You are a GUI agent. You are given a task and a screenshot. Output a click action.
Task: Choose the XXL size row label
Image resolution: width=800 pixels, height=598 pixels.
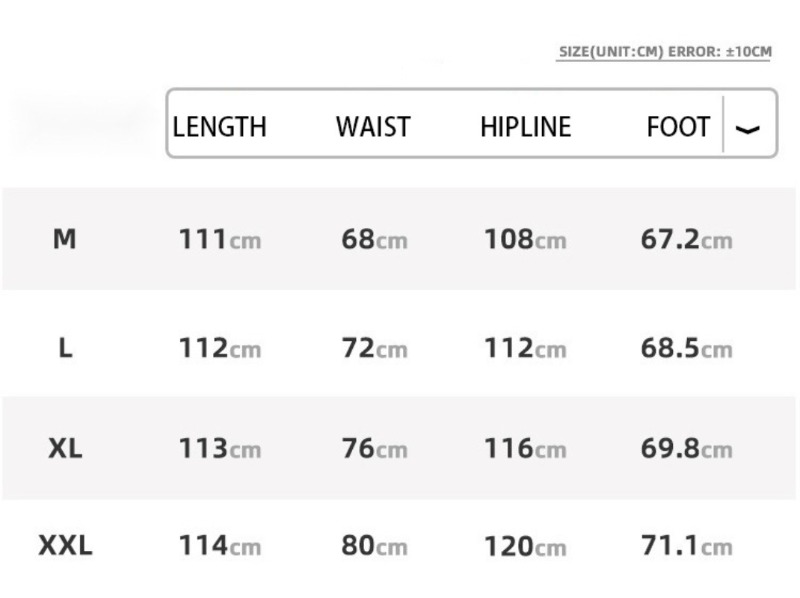click(x=65, y=545)
